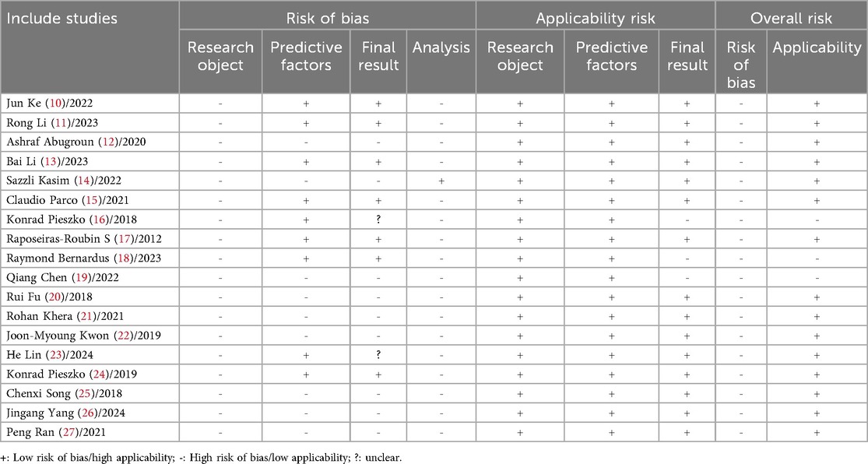Open reference 13 beside Bai Li
868x464 pixels.
(x=48, y=162)
